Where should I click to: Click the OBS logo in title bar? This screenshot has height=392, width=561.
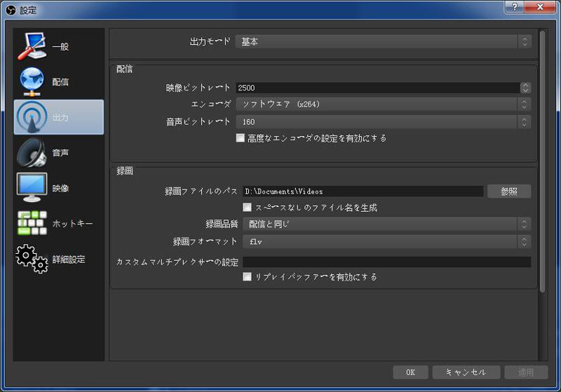[11, 10]
